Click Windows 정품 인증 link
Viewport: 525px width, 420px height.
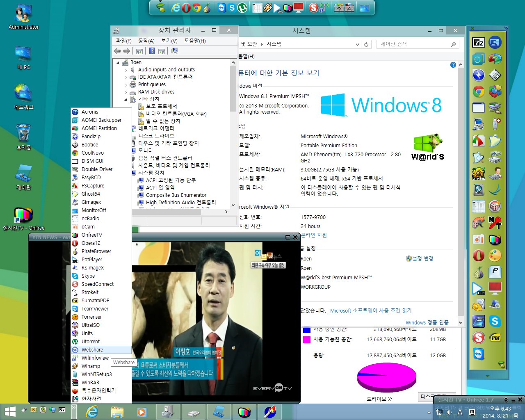(x=427, y=322)
